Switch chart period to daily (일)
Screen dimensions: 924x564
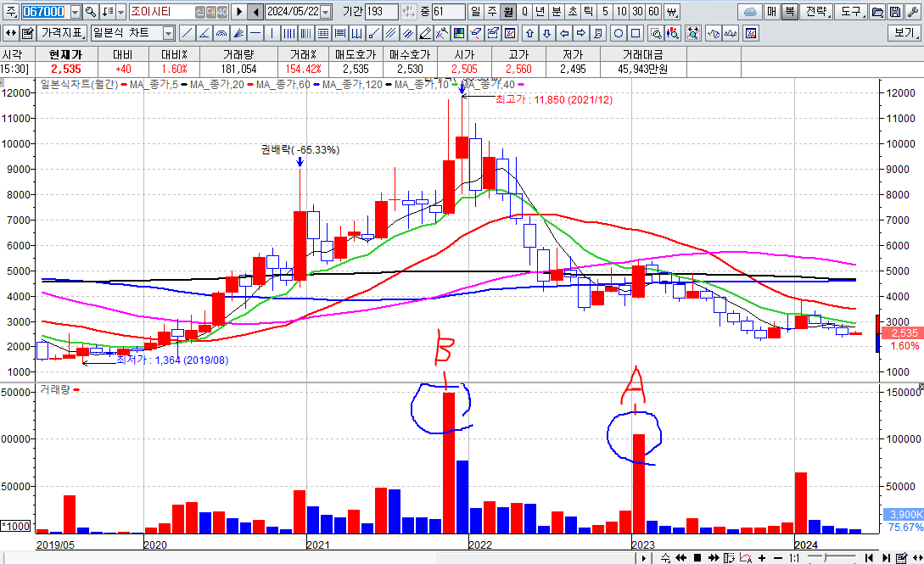[475, 12]
